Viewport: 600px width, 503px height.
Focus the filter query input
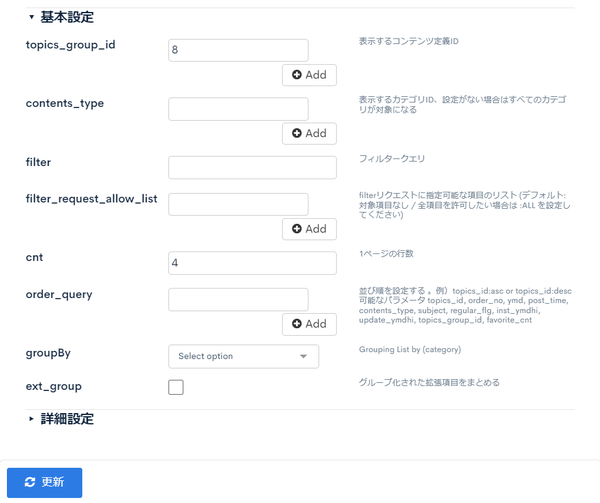252,168
